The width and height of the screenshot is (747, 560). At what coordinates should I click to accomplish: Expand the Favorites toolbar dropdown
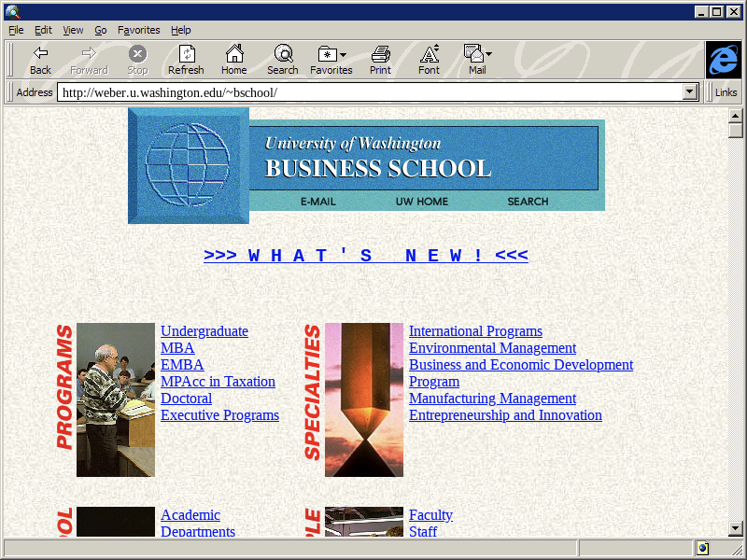pyautogui.click(x=343, y=55)
